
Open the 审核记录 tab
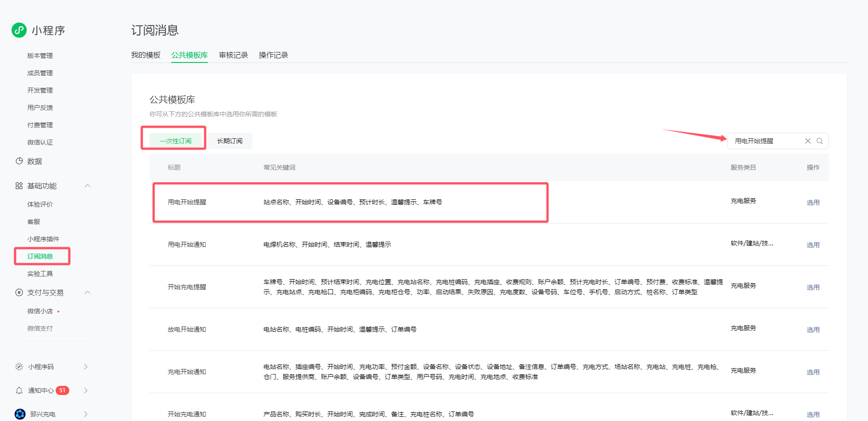(x=233, y=55)
